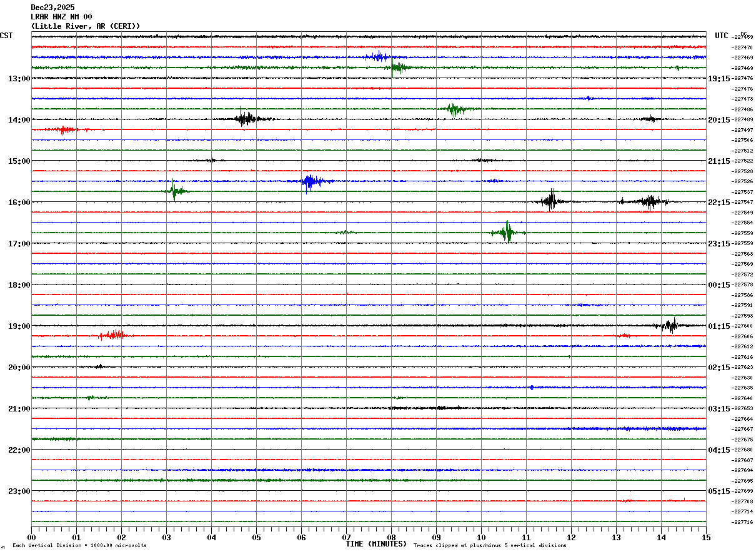Click minute 15 on the time axis
The width and height of the screenshot is (756, 554).
(x=706, y=537)
